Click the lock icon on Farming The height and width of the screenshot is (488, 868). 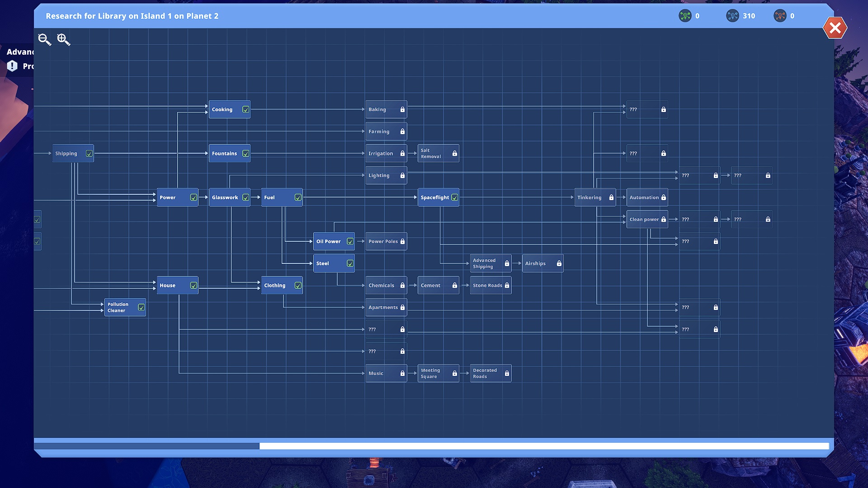(402, 131)
